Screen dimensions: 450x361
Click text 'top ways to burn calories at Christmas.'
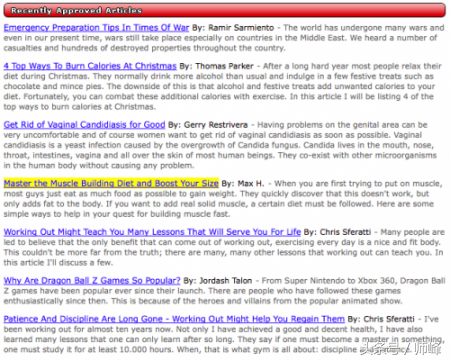point(80,107)
